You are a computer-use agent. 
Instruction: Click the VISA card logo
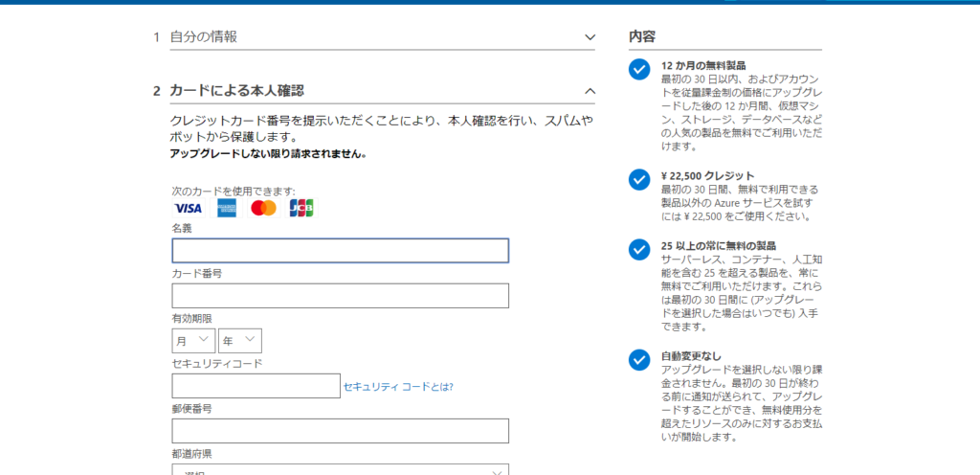coord(189,208)
